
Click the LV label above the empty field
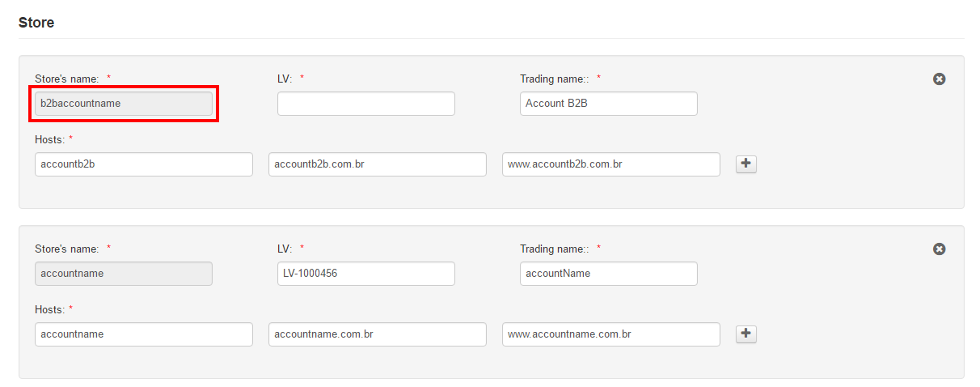coord(284,79)
